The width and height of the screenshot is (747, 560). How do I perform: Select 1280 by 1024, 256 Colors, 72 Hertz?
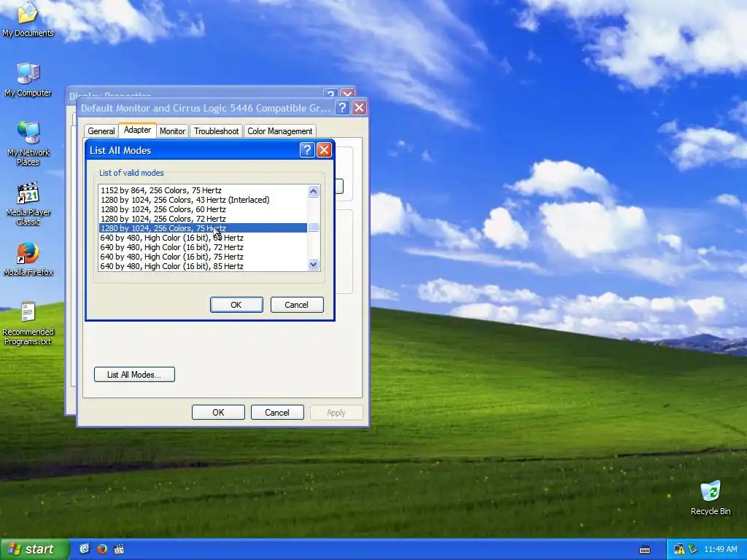pos(203,219)
